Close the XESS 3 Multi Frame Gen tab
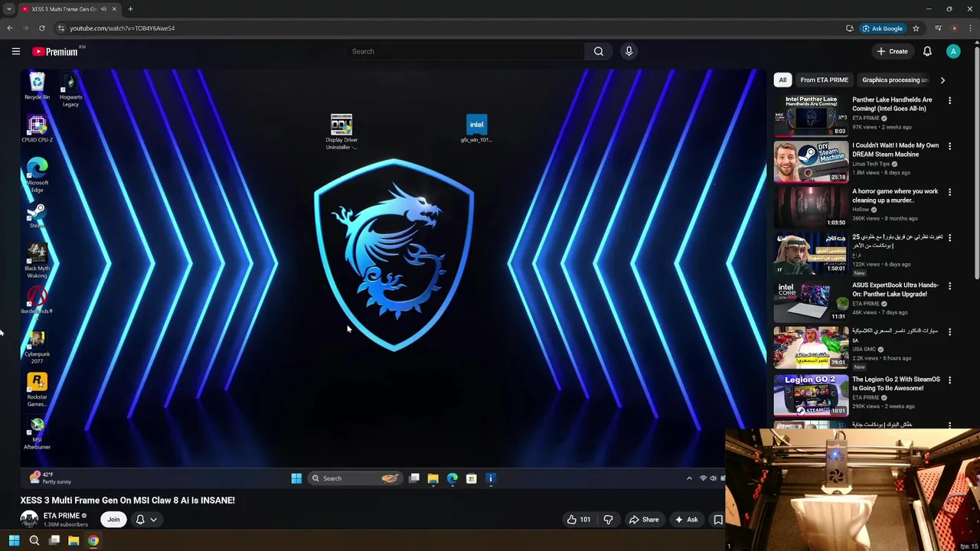 pos(114,9)
